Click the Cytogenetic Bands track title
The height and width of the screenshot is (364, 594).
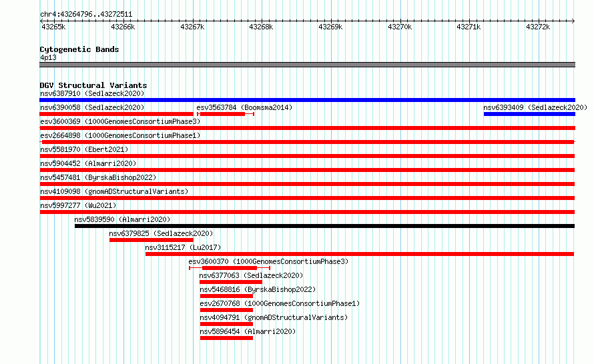[79, 49]
